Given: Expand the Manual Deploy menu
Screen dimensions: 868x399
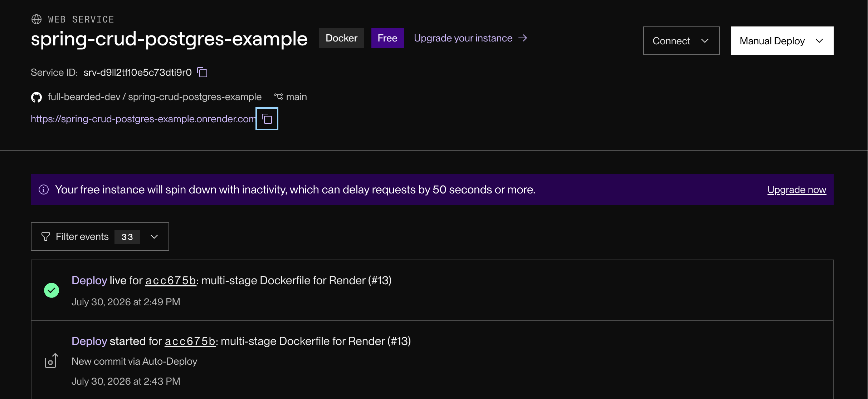Looking at the screenshot, I should click(782, 41).
